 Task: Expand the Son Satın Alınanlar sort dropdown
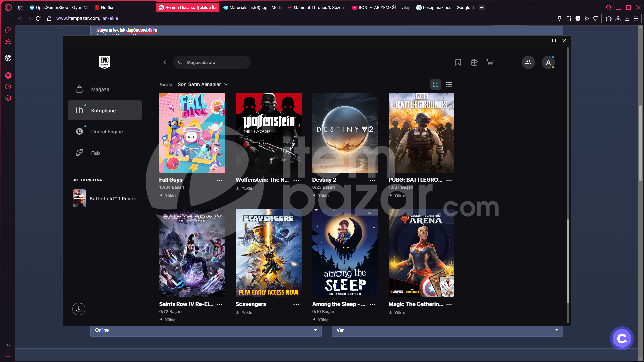tap(203, 84)
